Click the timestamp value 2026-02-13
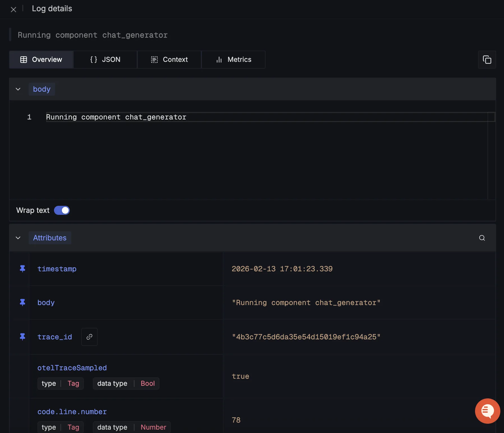The height and width of the screenshot is (433, 504). (282, 269)
